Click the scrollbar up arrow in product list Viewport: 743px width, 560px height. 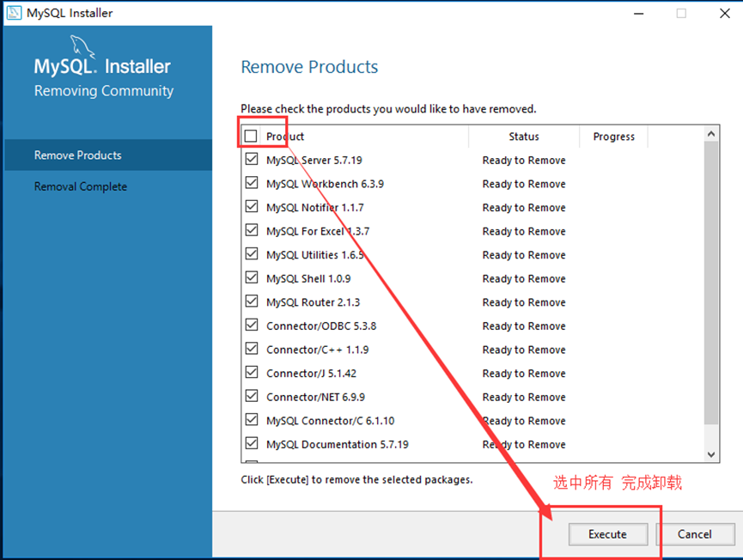click(711, 134)
